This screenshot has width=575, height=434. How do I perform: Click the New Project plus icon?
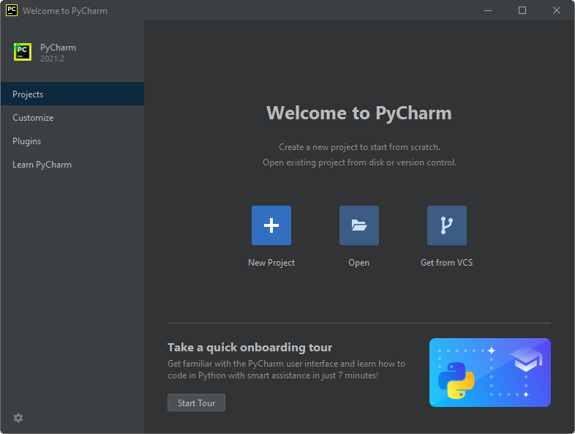(271, 225)
